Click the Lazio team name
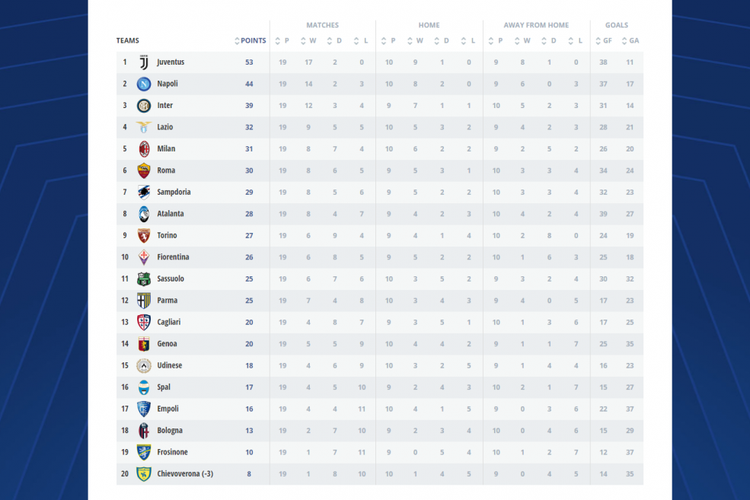 tap(165, 127)
